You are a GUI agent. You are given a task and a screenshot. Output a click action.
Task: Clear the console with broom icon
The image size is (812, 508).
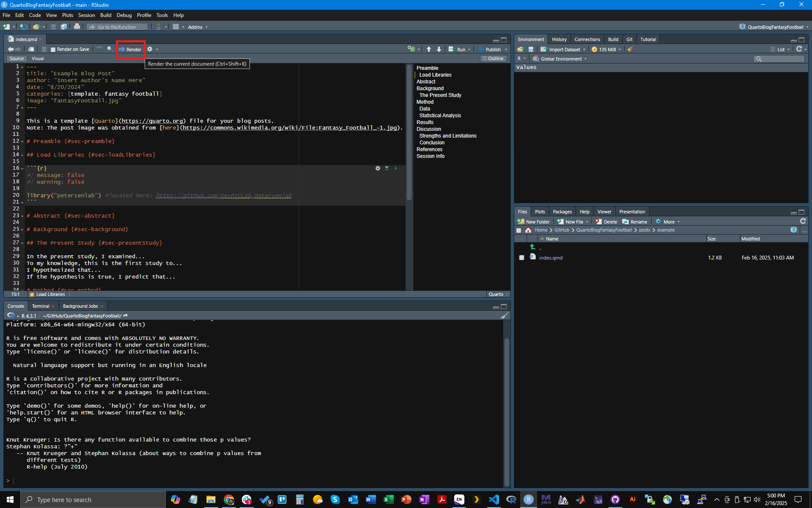505,315
